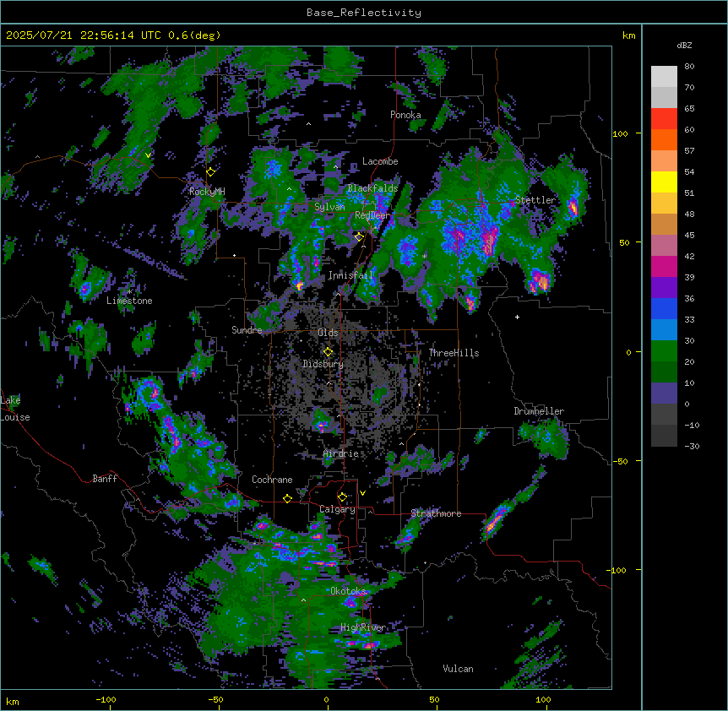This screenshot has width=728, height=711.
Task: Select the magenta 39-42 dBZ legend swatch
Action: [664, 266]
